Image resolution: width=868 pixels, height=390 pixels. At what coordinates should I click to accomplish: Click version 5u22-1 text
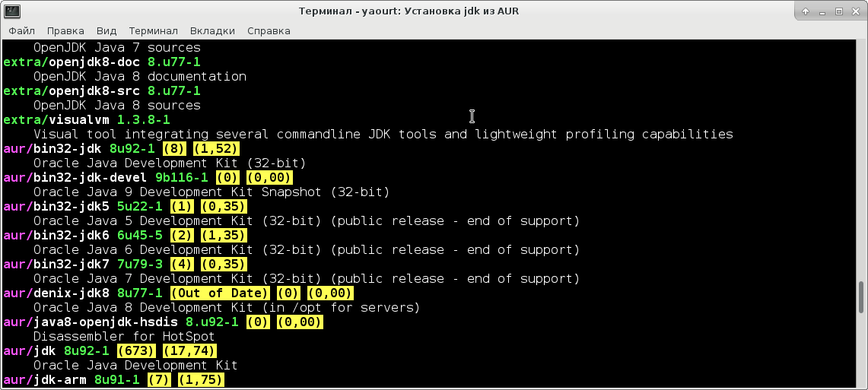140,206
